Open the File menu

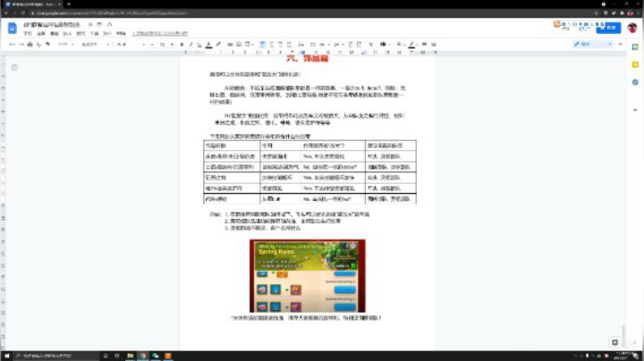(28, 34)
